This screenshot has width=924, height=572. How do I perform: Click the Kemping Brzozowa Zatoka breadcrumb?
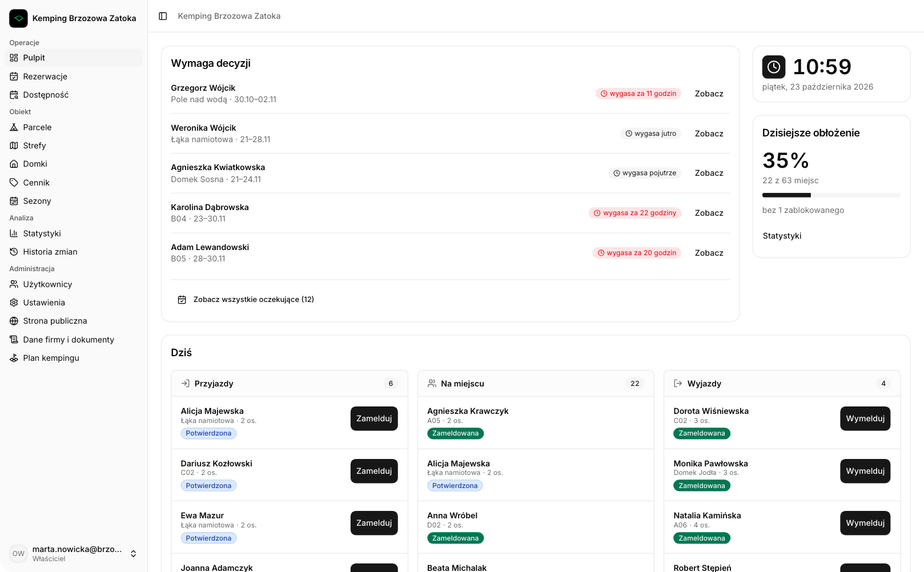coord(229,16)
